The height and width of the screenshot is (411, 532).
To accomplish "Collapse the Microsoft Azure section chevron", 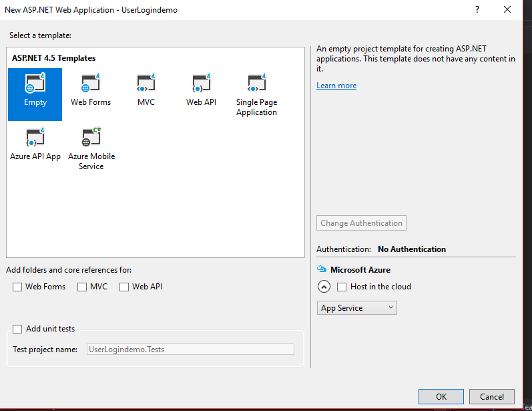I will (324, 287).
